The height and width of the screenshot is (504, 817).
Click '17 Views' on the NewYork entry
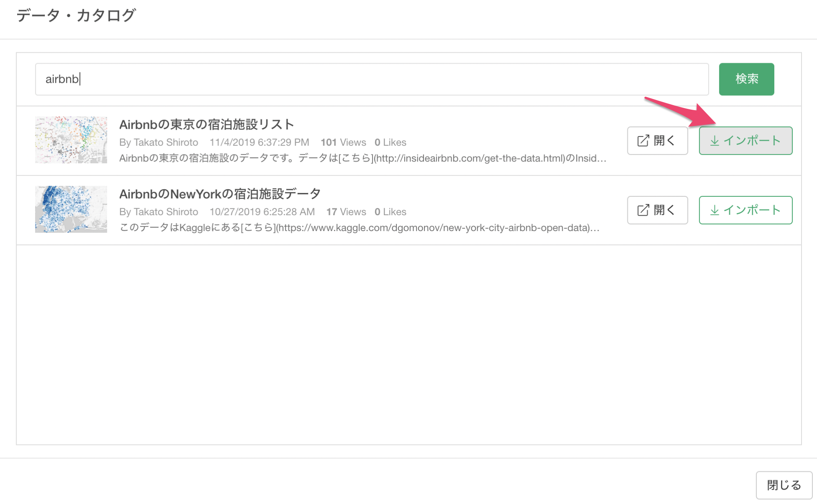pyautogui.click(x=346, y=212)
